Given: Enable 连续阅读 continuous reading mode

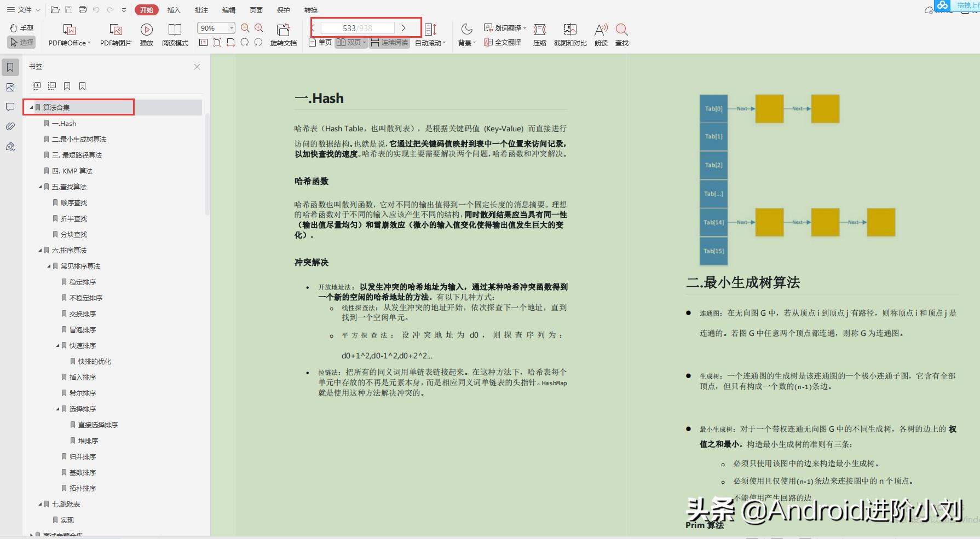Looking at the screenshot, I should pyautogui.click(x=389, y=42).
